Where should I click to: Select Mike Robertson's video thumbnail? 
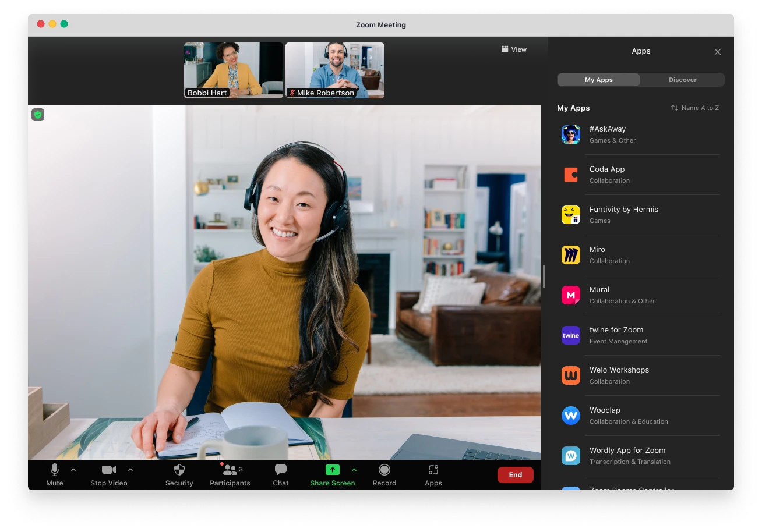click(334, 70)
